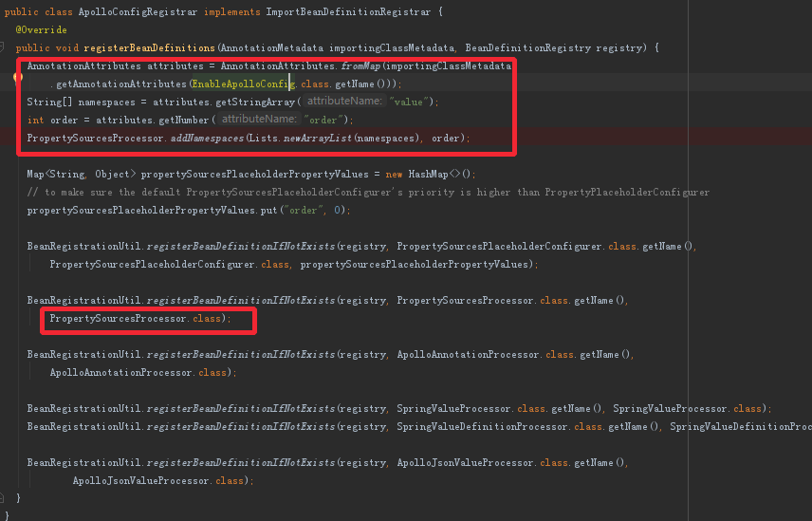This screenshot has width=812, height=521.
Task: Click the AnnotationMetadata parameter type
Action: [x=272, y=48]
